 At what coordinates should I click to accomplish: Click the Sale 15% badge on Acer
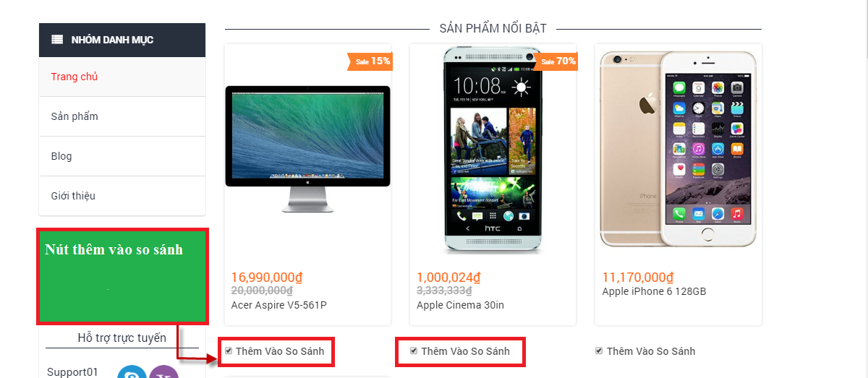point(370,61)
